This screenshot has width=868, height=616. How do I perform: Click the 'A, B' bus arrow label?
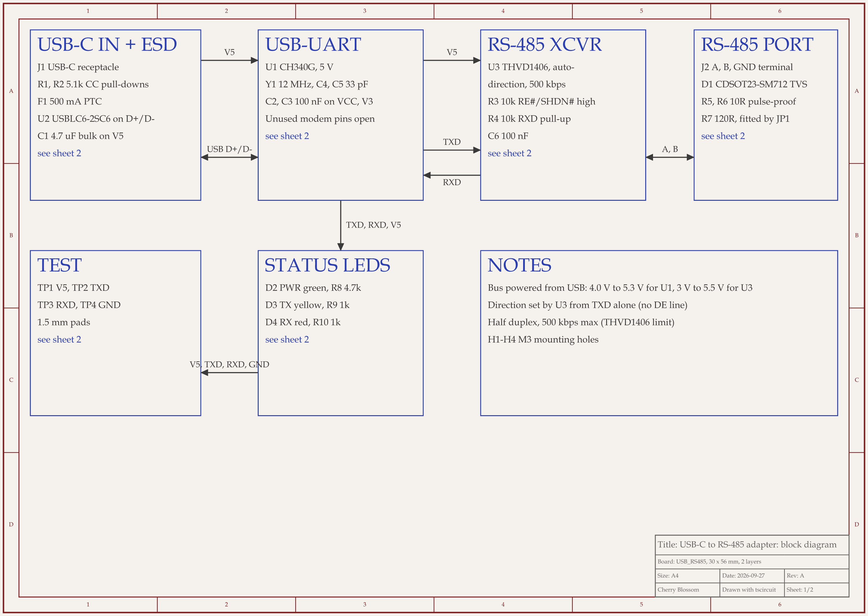pyautogui.click(x=670, y=149)
